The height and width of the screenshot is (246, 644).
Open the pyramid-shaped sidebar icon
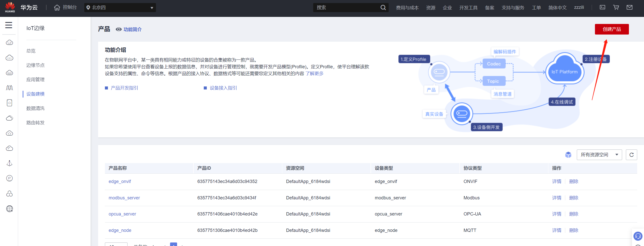10,163
